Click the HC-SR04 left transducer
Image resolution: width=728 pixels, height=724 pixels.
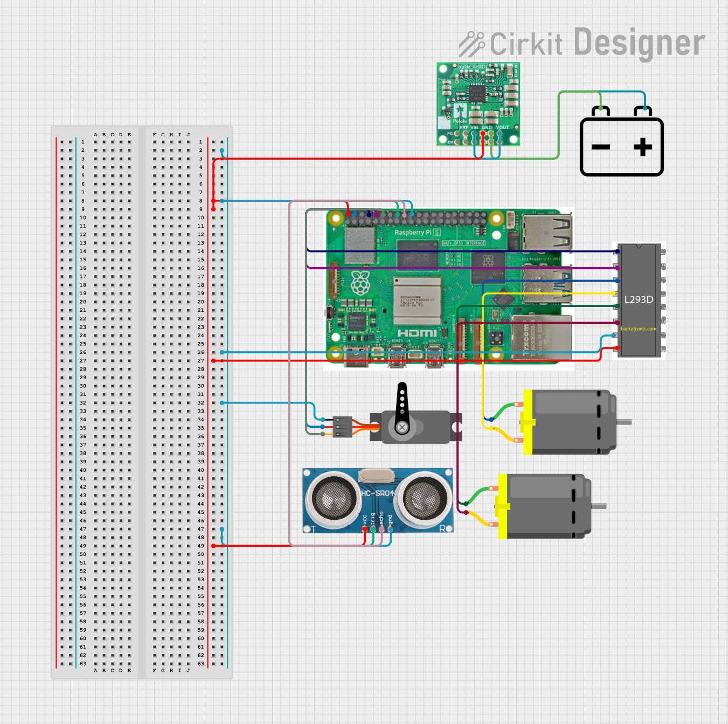point(333,499)
